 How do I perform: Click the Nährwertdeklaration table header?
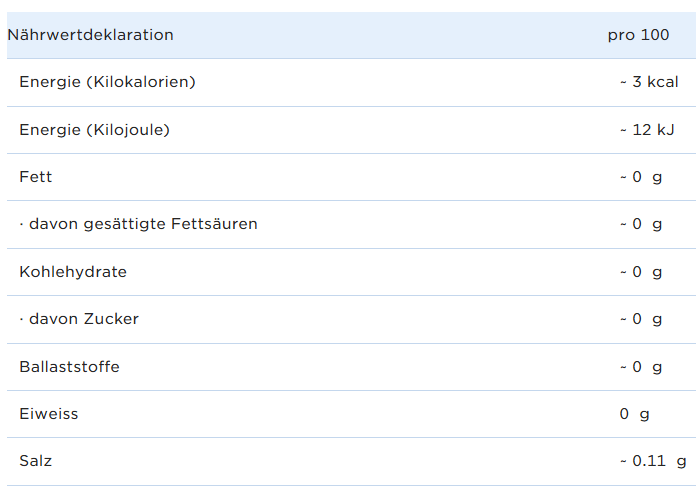click(91, 35)
